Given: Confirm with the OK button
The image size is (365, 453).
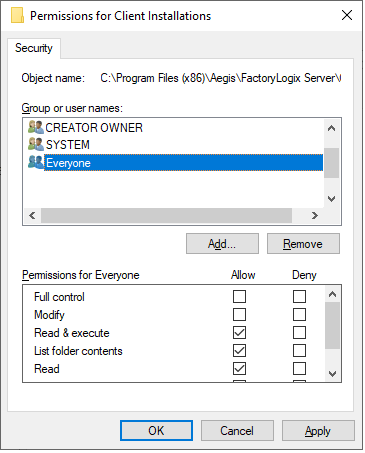Looking at the screenshot, I should point(156,430).
